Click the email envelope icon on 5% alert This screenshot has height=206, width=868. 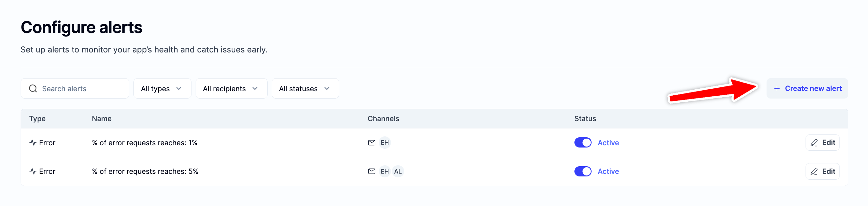371,171
